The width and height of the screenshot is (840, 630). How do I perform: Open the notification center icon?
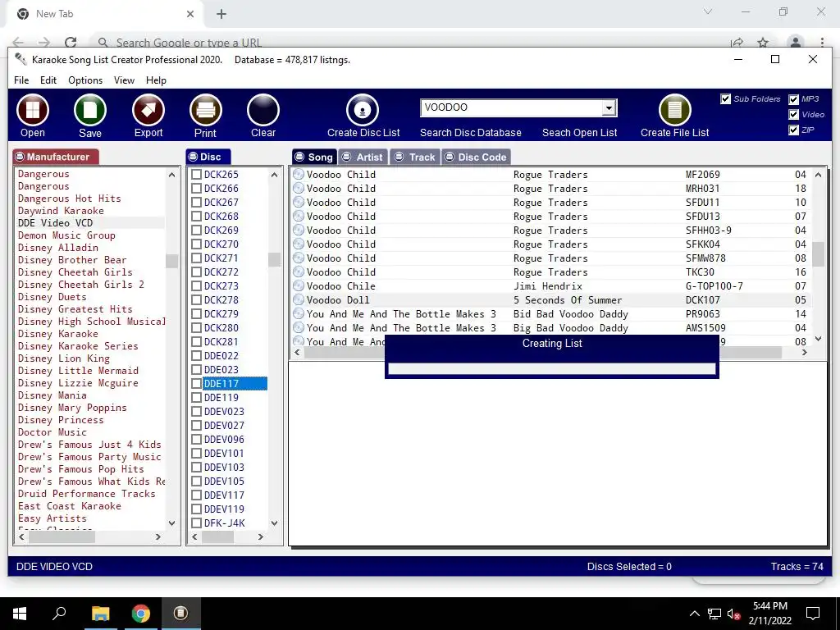point(813,614)
